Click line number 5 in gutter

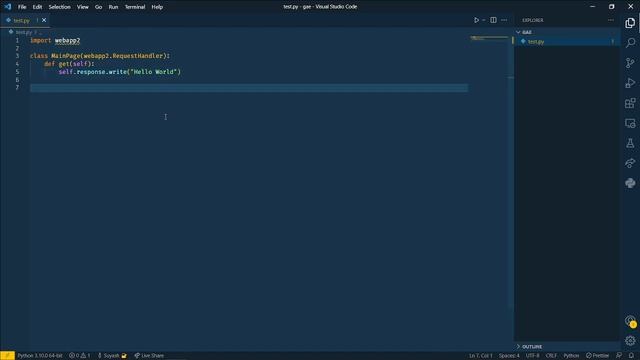(17, 72)
